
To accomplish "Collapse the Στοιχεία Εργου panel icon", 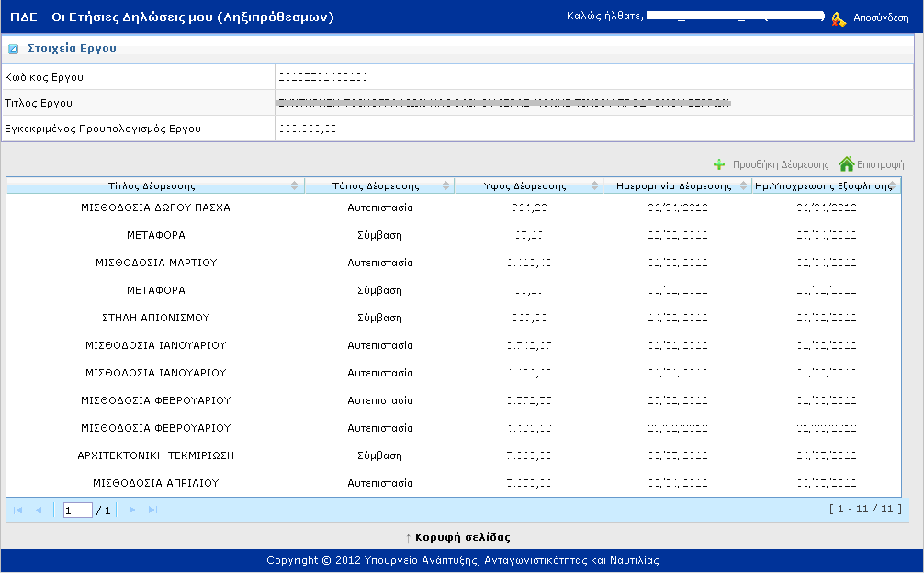I will coord(13,49).
